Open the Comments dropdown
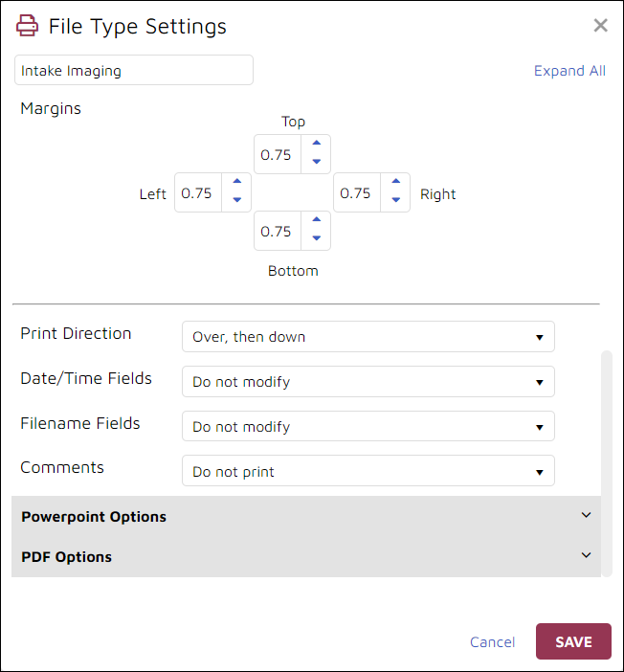The width and height of the screenshot is (624, 672). click(368, 471)
